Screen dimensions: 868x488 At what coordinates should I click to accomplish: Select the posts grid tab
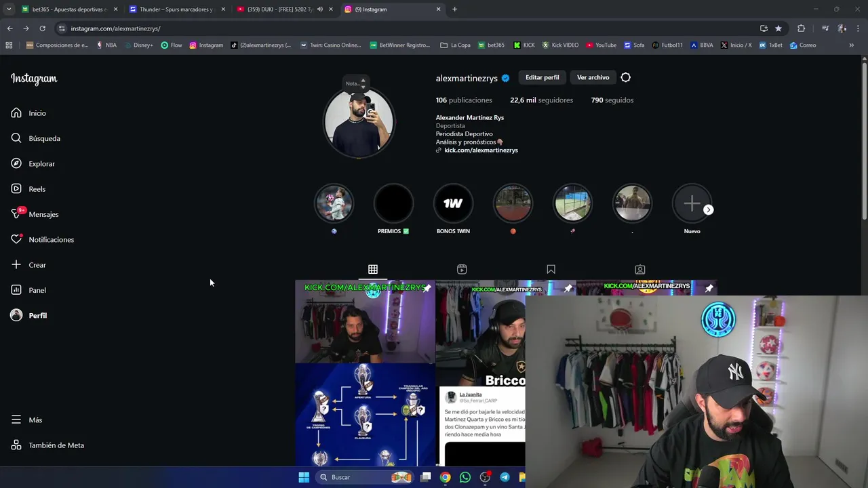pyautogui.click(x=373, y=269)
